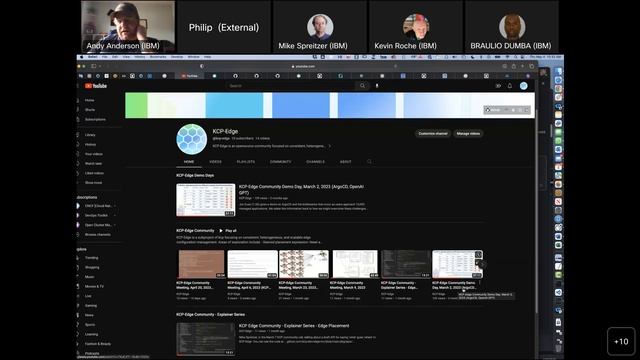This screenshot has width=640, height=360.
Task: Click the Safari share icon in toolbar
Action: click(514, 66)
